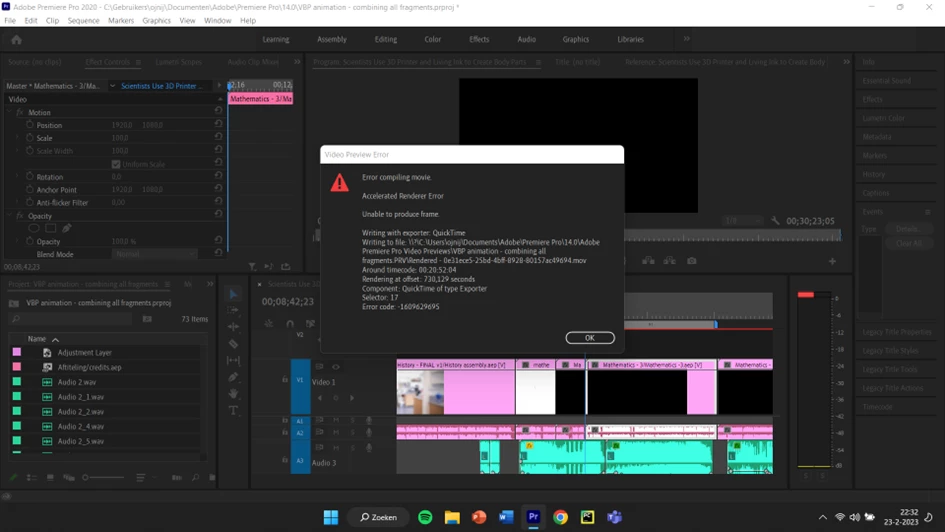Toggle the timeline Snap magnet icon
Viewport: 945px width, 532px height.
[x=290, y=324]
